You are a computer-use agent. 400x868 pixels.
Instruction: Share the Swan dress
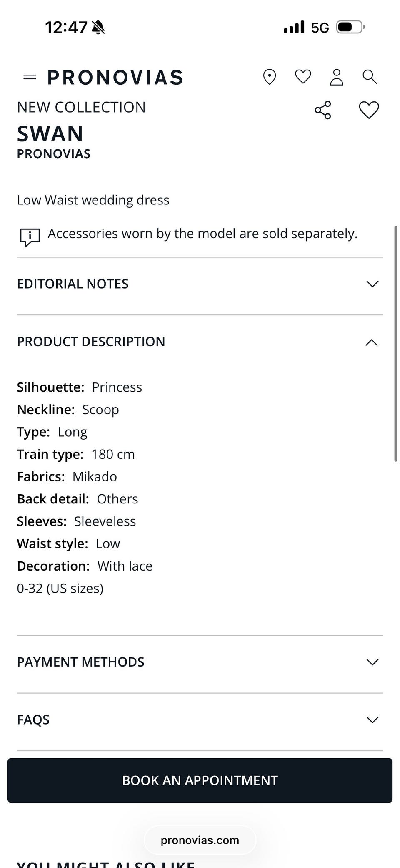coord(323,110)
